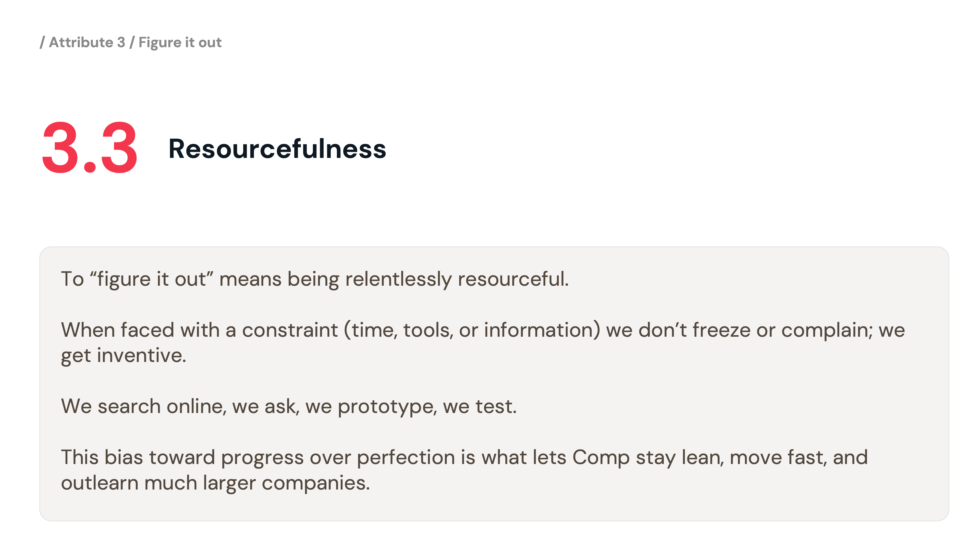Image resolution: width=980 pixels, height=551 pixels.
Task: Click the leading slash before 'Attribute 3'
Action: 42,42
